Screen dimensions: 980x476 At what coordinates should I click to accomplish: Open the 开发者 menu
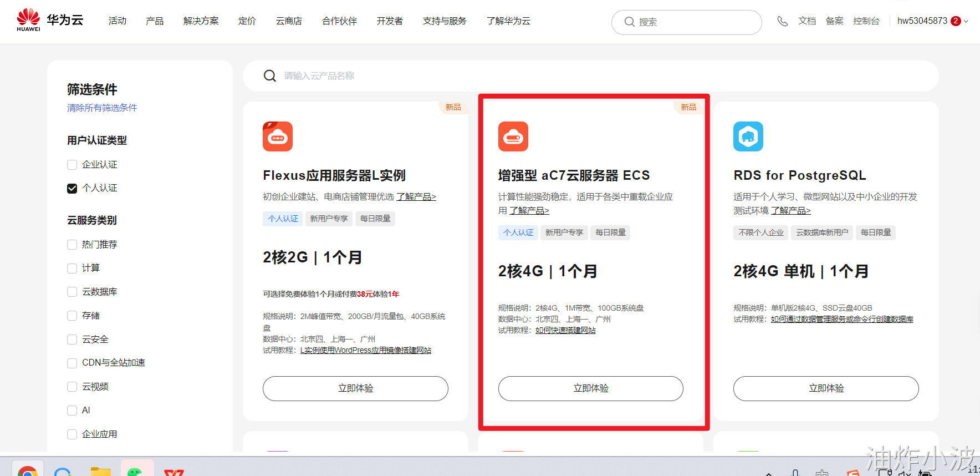click(390, 21)
